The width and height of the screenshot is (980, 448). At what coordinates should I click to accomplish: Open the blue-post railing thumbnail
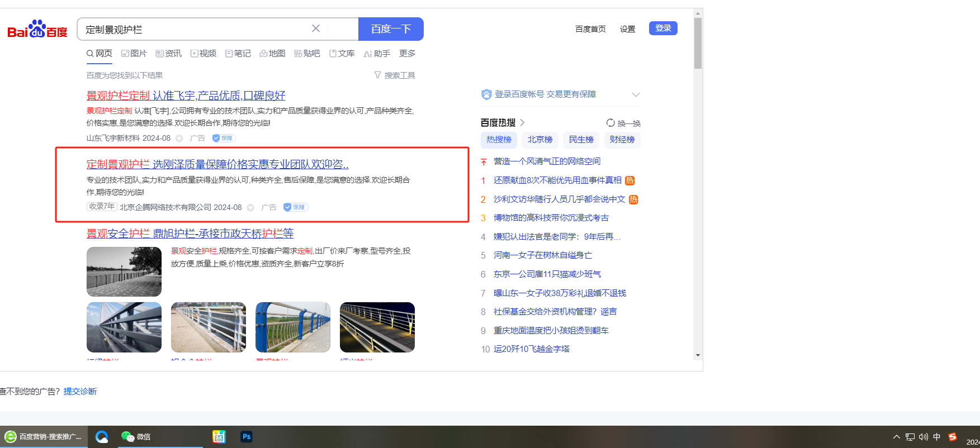(293, 327)
